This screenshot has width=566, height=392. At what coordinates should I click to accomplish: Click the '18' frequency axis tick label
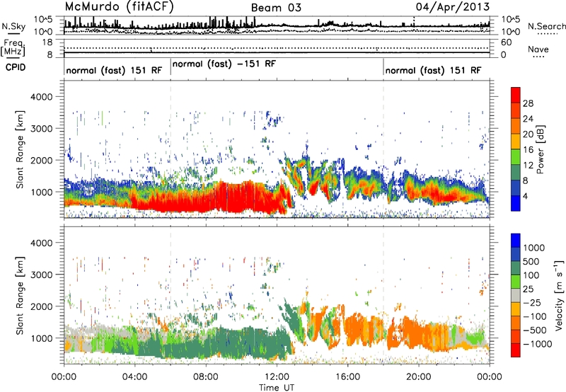pyautogui.click(x=47, y=42)
